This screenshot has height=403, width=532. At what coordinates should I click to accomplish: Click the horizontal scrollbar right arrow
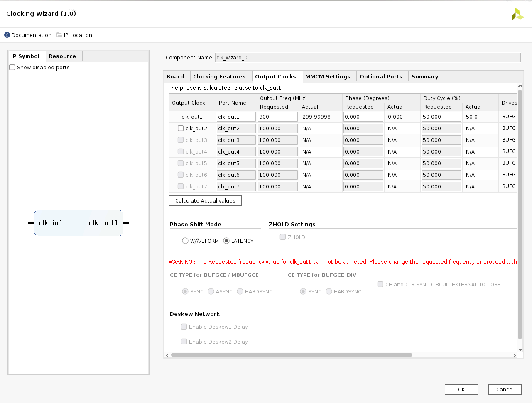click(515, 355)
